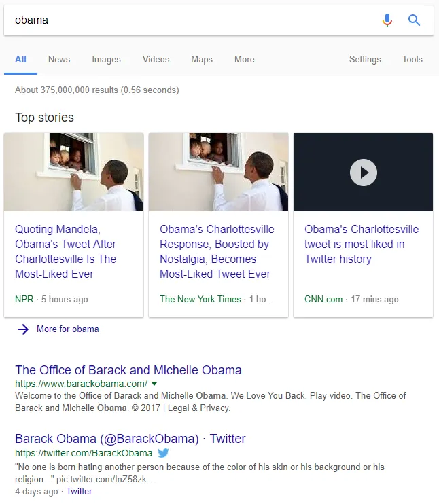This screenshot has width=439, height=504.
Task: Click the arrow icon beside More for obama
Action: 23,329
